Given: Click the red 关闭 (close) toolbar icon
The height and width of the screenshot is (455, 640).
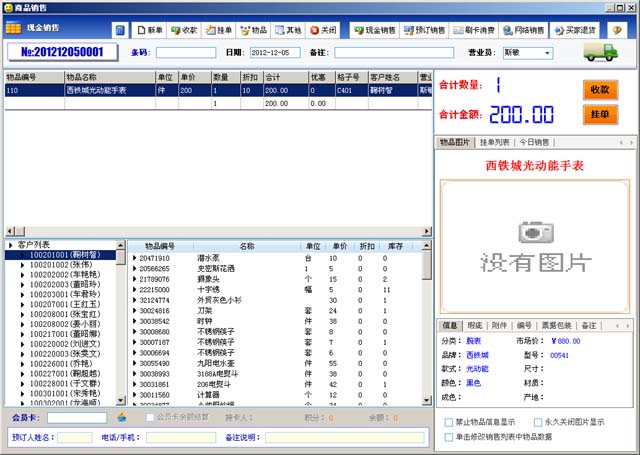Looking at the screenshot, I should coord(323,31).
